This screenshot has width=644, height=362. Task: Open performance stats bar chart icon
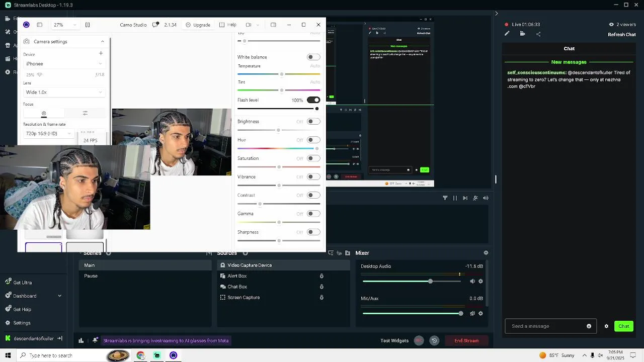coord(81,341)
